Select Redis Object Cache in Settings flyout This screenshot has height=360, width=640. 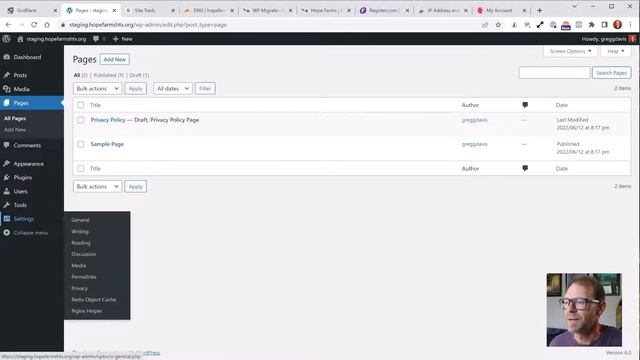(x=93, y=300)
